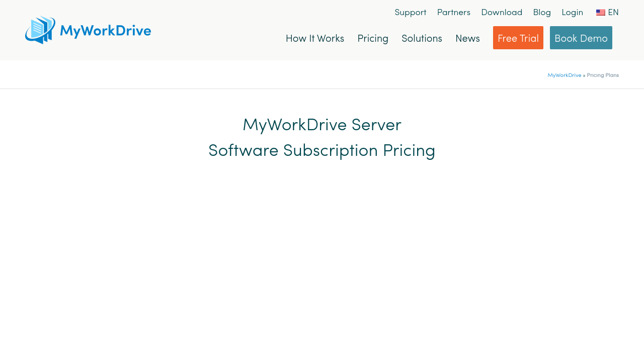This screenshot has height=362, width=644.
Task: Follow the MyWorkDrive breadcrumb link
Action: click(565, 75)
